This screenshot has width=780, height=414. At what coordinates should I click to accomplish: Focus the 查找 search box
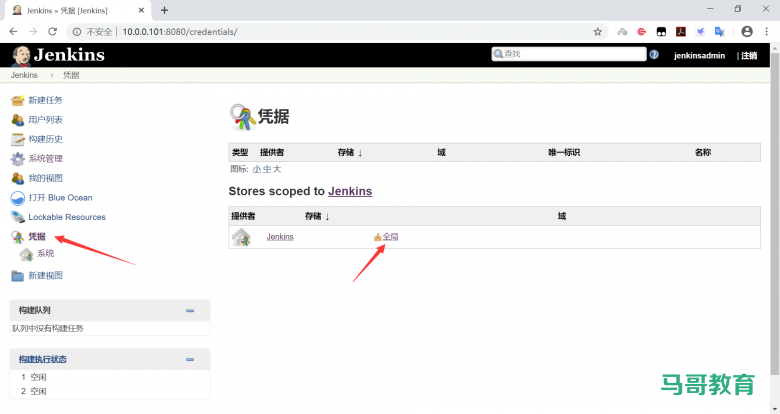[x=569, y=54]
